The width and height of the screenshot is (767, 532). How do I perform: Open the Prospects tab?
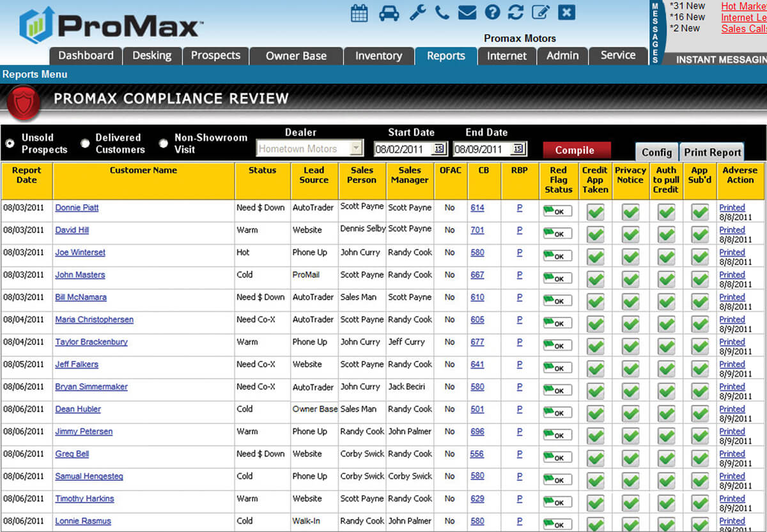[215, 56]
